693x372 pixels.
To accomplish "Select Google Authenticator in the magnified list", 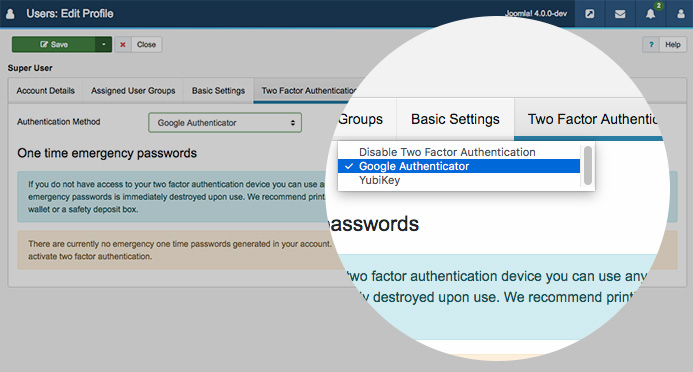I will [459, 166].
